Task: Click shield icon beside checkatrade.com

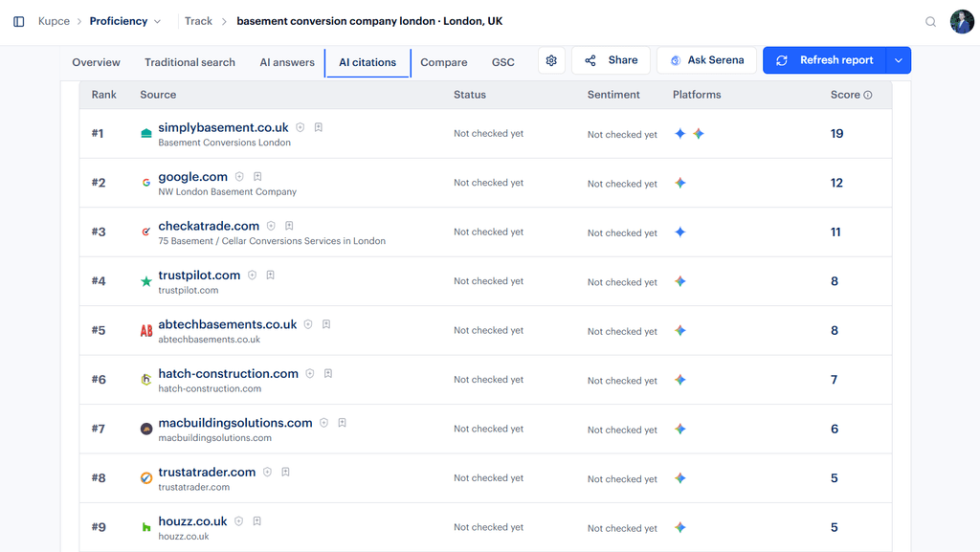Action: click(x=271, y=226)
